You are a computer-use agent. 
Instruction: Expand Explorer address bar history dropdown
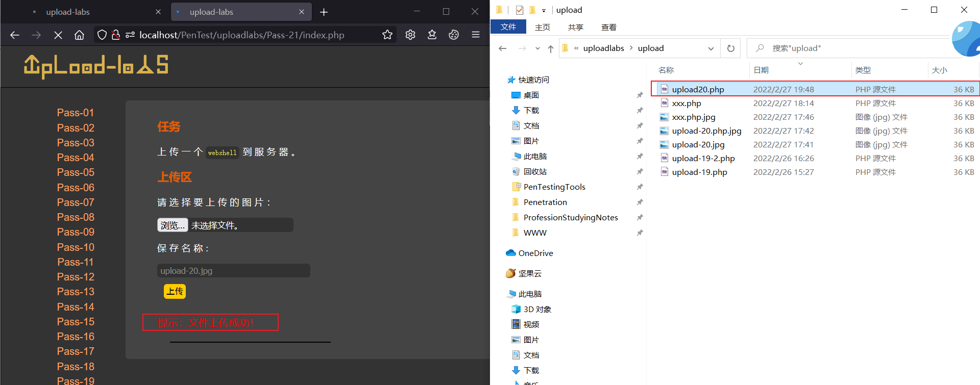point(711,48)
